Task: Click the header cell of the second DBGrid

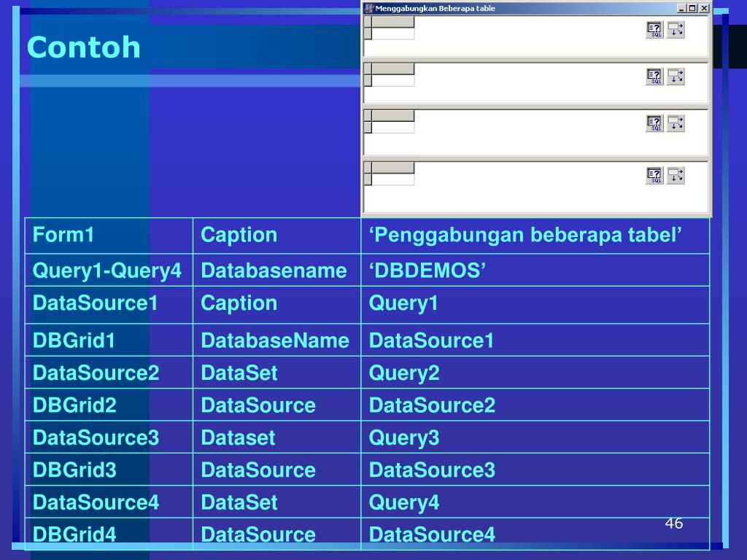Action: point(393,69)
